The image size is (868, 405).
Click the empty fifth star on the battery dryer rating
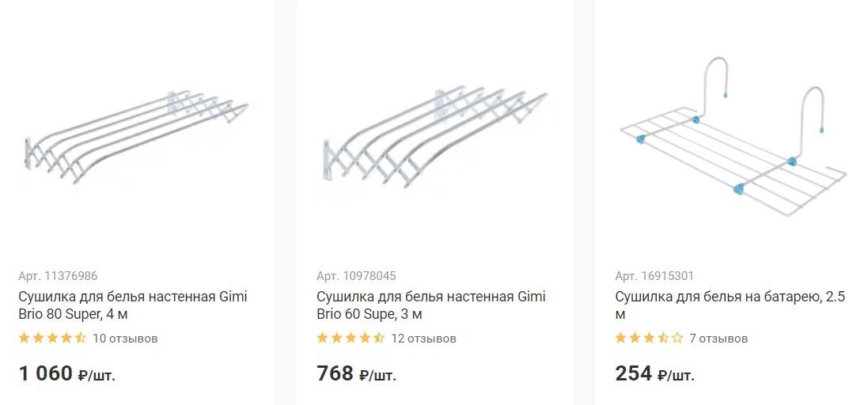click(x=677, y=339)
